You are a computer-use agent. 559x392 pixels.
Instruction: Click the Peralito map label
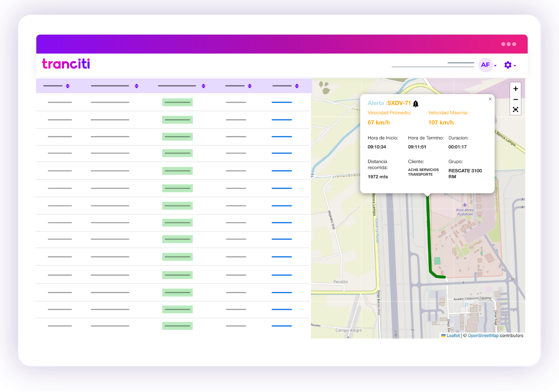click(340, 281)
